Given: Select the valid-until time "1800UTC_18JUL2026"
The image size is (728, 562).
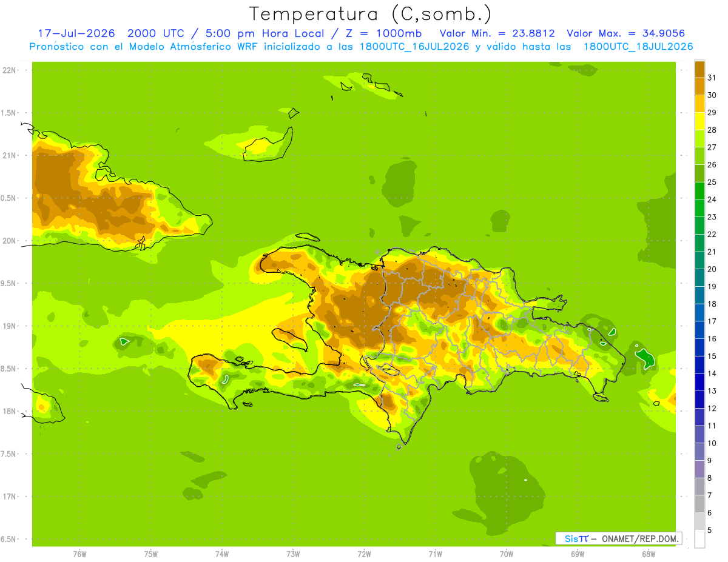Looking at the screenshot, I should coord(638,47).
